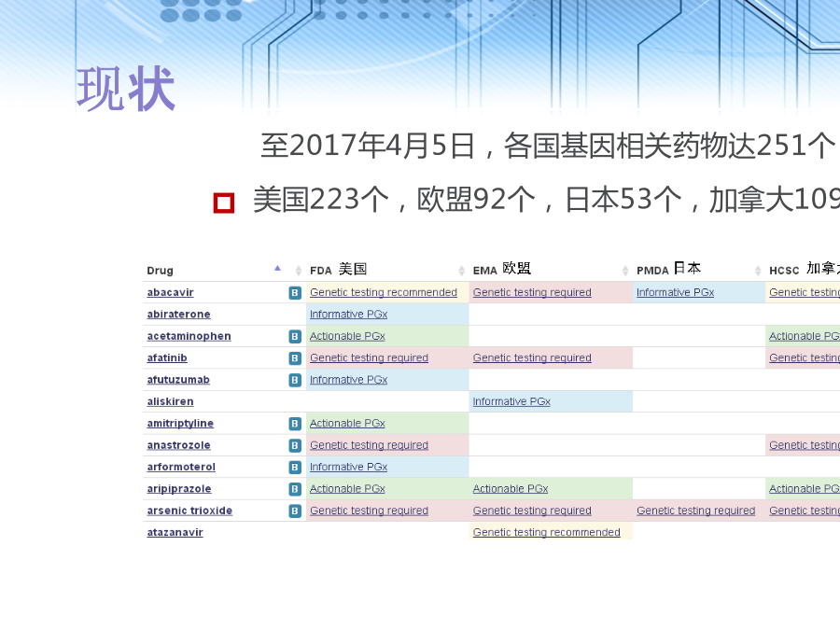Open abiraterone's FDA Informative PGx link

(349, 315)
